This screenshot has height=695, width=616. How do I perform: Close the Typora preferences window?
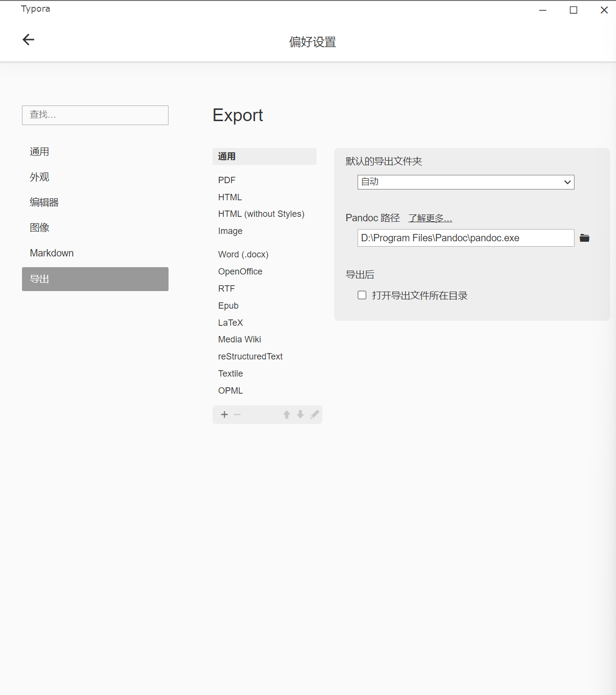604,10
